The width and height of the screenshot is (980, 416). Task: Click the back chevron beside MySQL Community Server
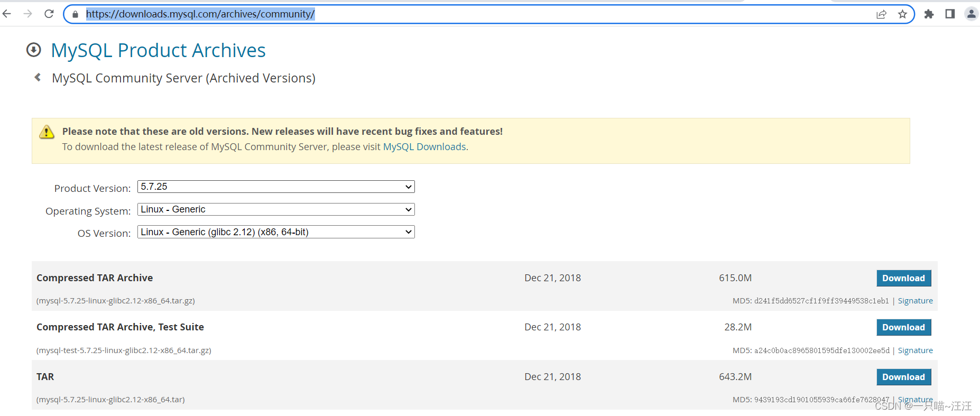(38, 77)
